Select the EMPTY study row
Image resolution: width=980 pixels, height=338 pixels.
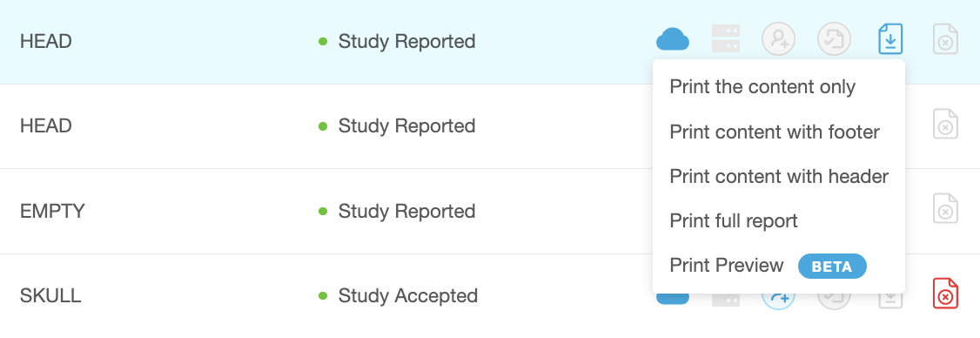[490, 211]
